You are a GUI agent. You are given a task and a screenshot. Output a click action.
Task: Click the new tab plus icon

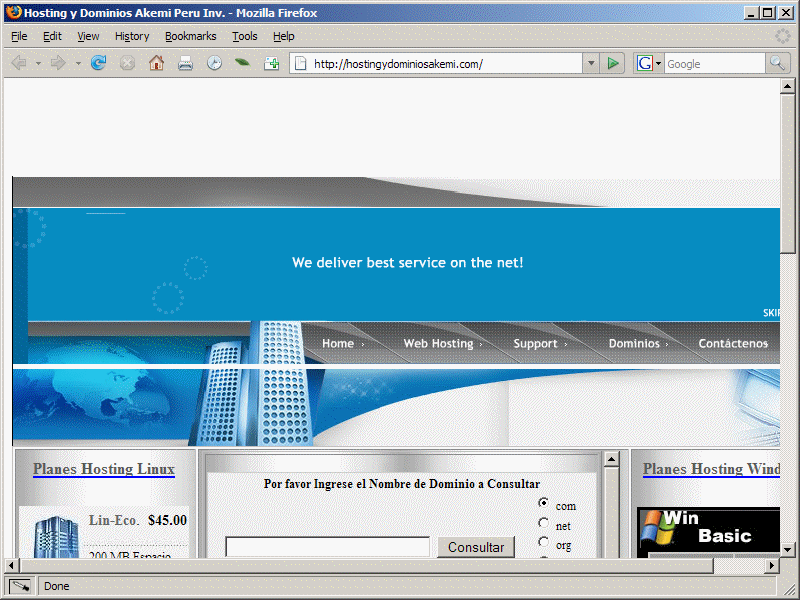[x=271, y=63]
